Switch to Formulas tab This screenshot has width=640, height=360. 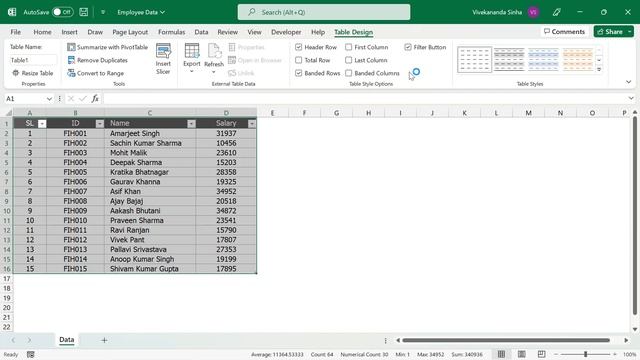(x=171, y=32)
